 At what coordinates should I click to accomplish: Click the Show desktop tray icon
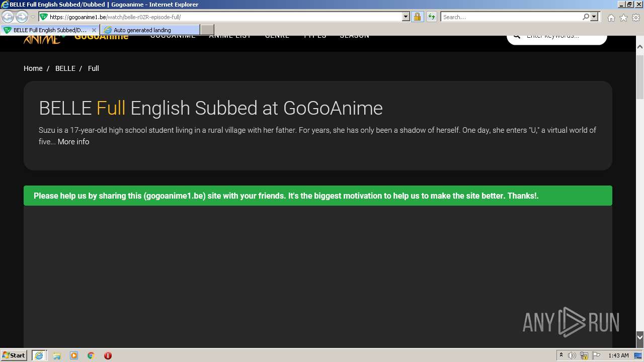(x=638, y=355)
